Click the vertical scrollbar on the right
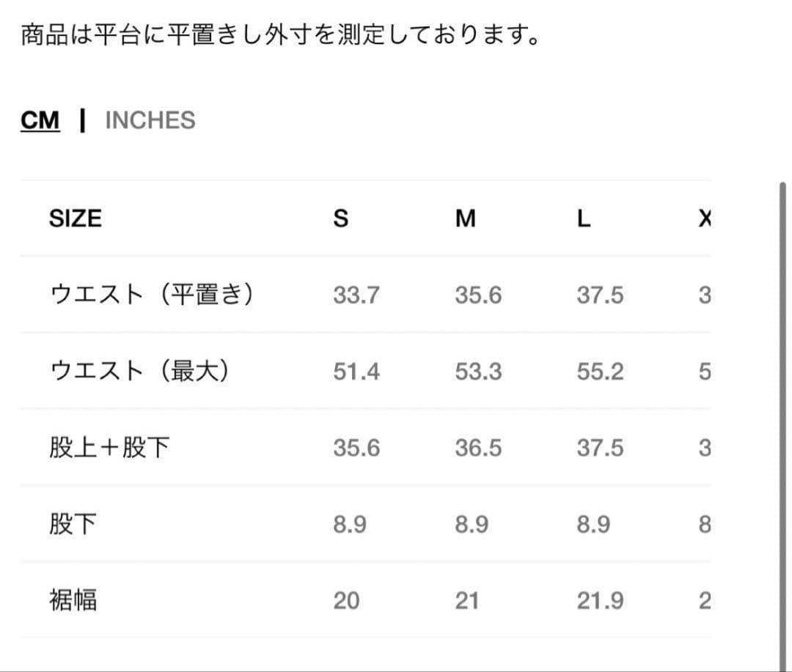This screenshot has width=792, height=672. [x=782, y=425]
